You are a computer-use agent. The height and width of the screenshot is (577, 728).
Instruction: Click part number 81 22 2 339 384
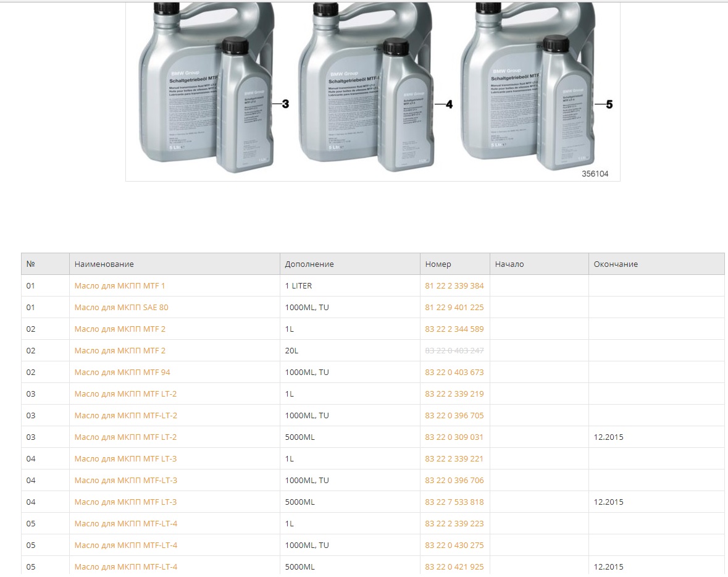[454, 286]
